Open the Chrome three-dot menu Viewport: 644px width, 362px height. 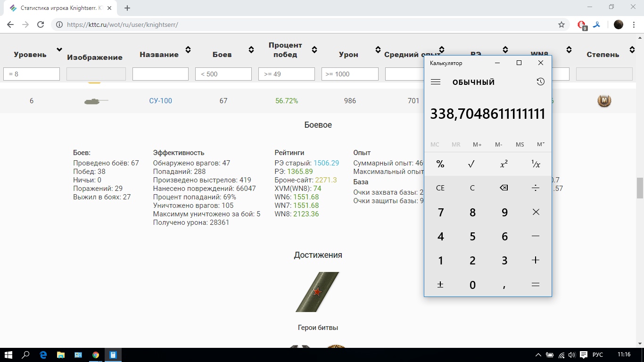coord(634,25)
